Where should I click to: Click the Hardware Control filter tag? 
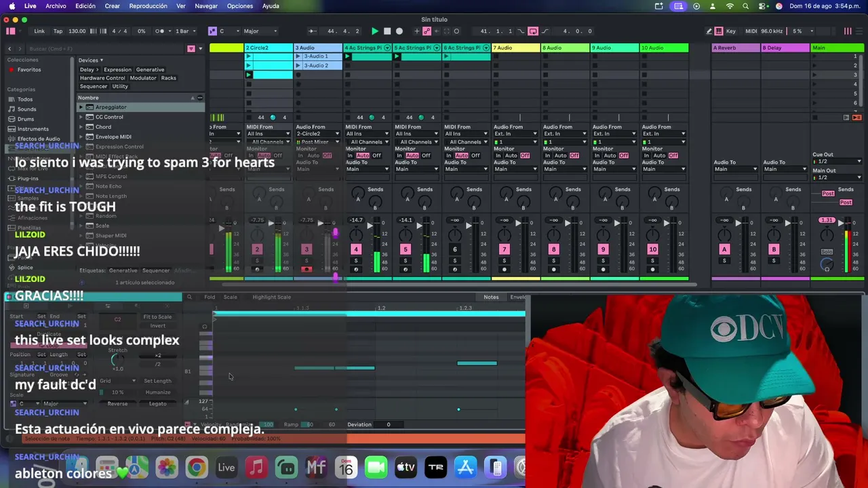[102, 78]
